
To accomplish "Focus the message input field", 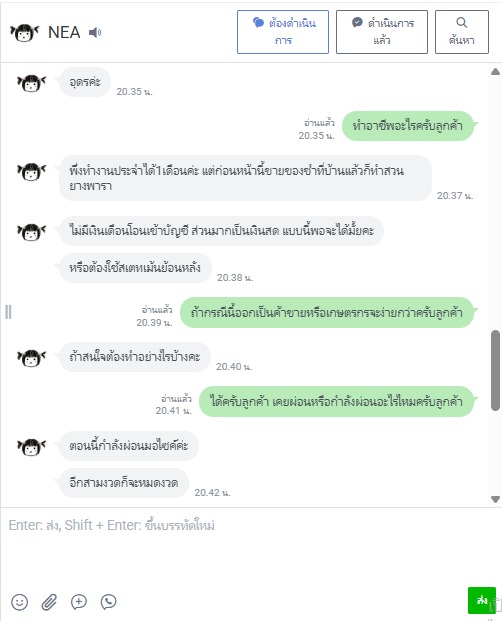I will click(249, 547).
